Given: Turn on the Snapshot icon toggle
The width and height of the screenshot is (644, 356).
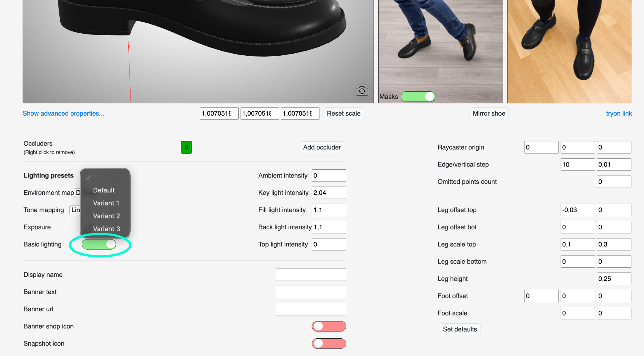Looking at the screenshot, I should click(x=329, y=343).
